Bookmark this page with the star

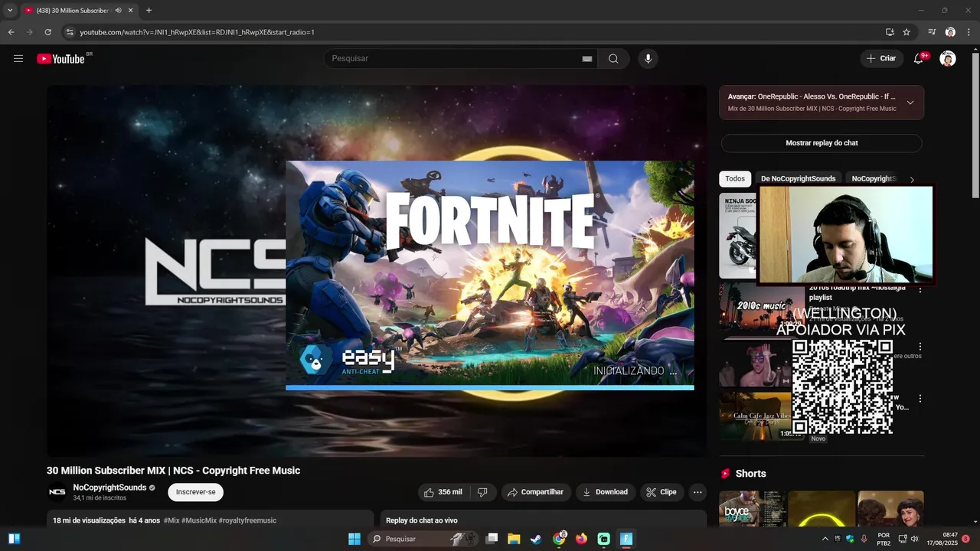(x=906, y=32)
